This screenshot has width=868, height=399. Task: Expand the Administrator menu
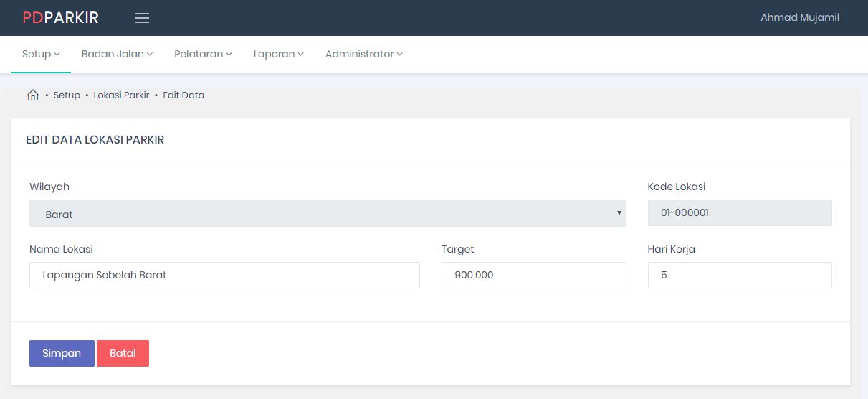pos(363,55)
